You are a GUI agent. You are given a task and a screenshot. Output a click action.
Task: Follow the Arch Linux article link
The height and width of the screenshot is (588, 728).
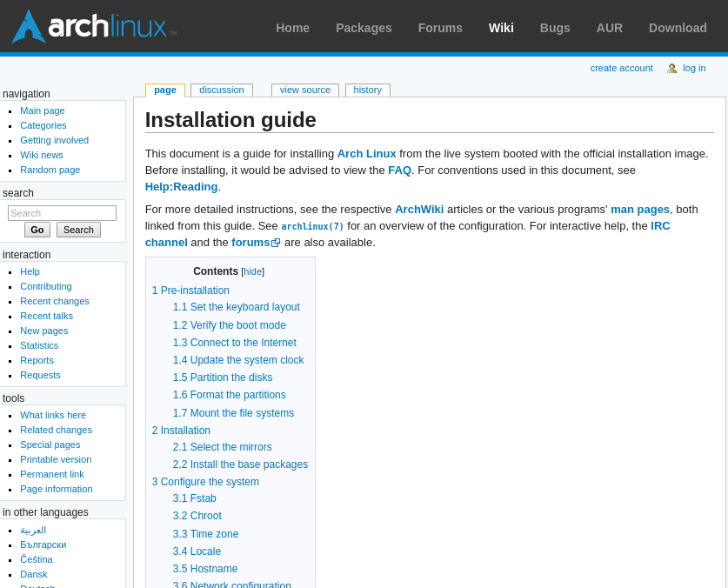tap(366, 154)
